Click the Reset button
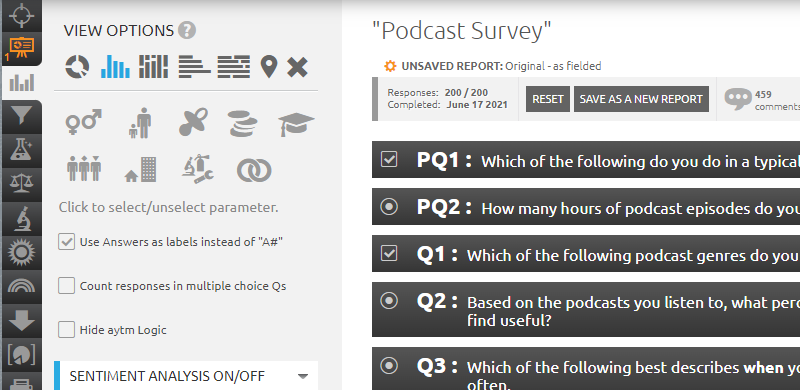800x390 pixels. (x=547, y=99)
